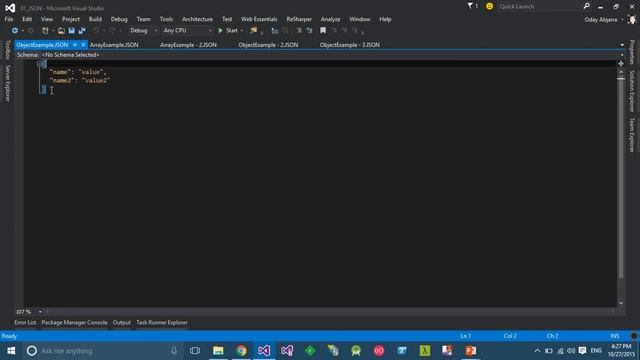Open the second Visual Studio taskbar icon
640x360 pixels.
(x=287, y=351)
